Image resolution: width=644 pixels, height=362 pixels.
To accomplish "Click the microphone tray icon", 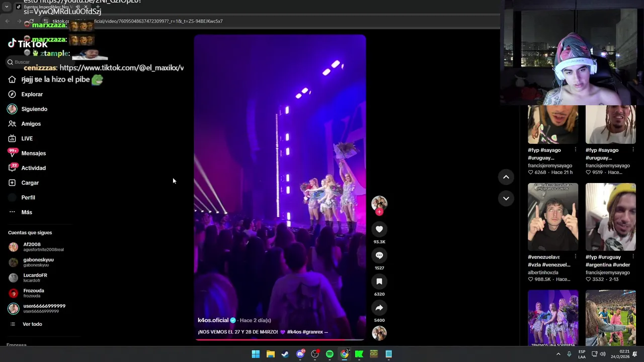I will pos(569,354).
